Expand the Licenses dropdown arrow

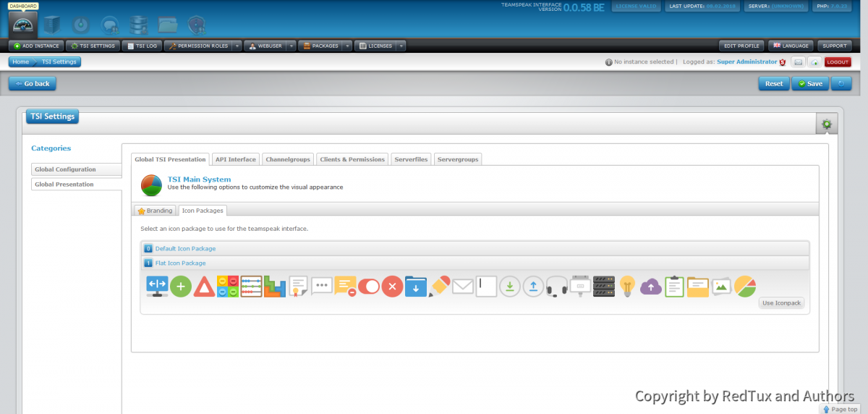[401, 46]
